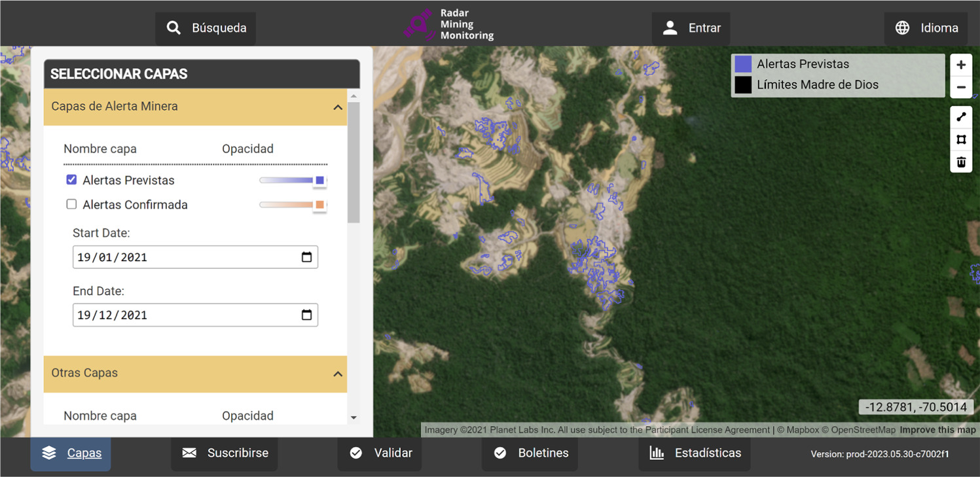Open the Idioma language button
980x477 pixels.
(x=926, y=28)
